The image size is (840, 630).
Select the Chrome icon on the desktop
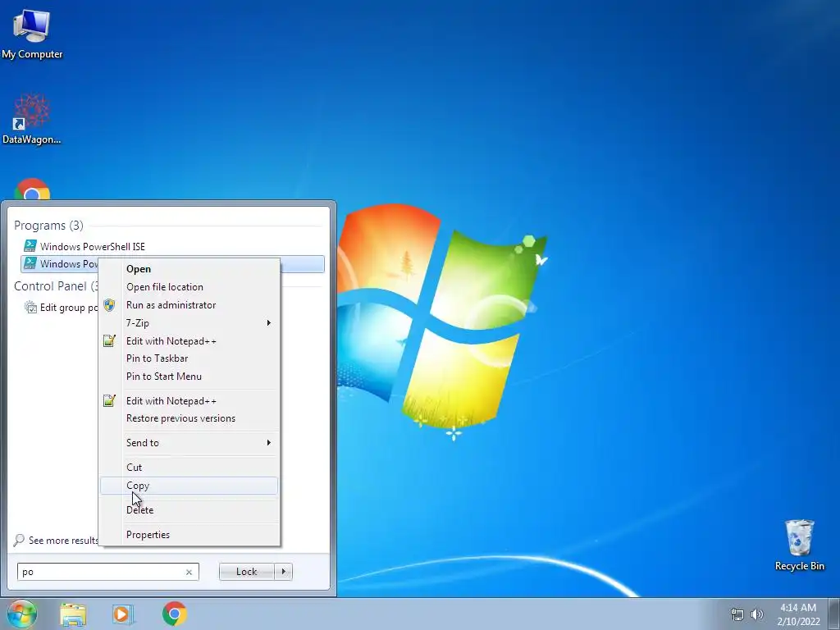point(32,189)
